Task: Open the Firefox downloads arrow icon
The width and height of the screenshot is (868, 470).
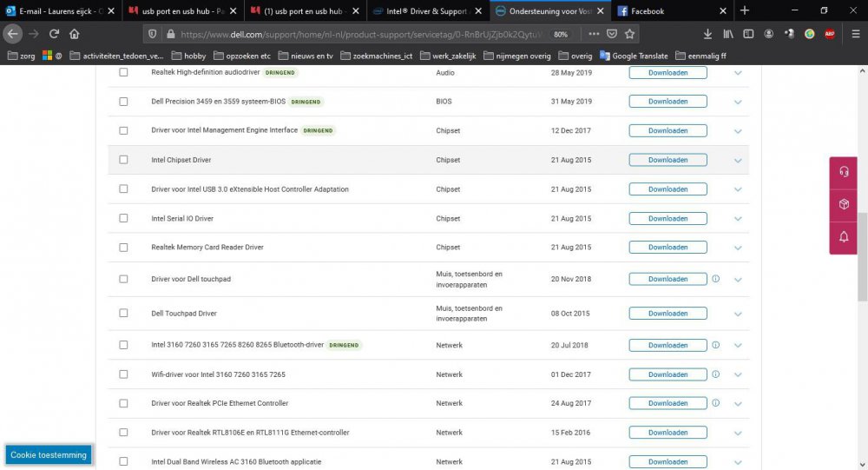Action: [x=708, y=34]
